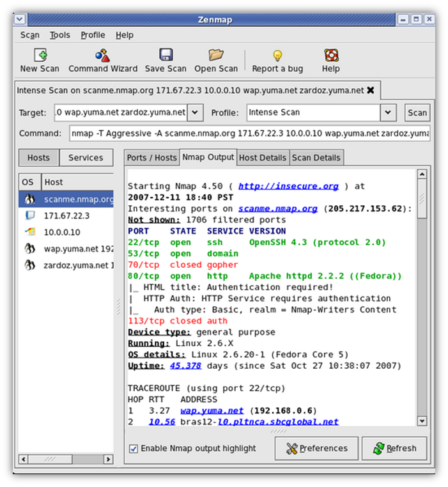Show Hosts list button

point(38,158)
